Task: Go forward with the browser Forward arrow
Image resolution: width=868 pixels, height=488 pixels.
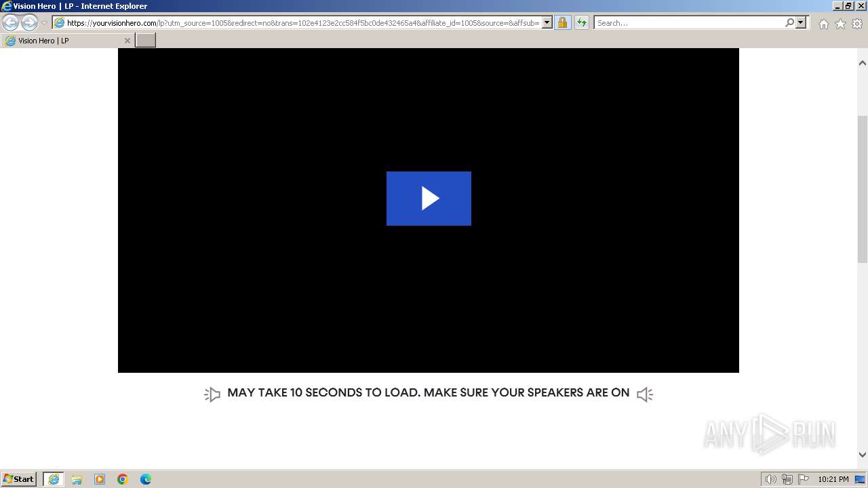Action: (x=29, y=22)
